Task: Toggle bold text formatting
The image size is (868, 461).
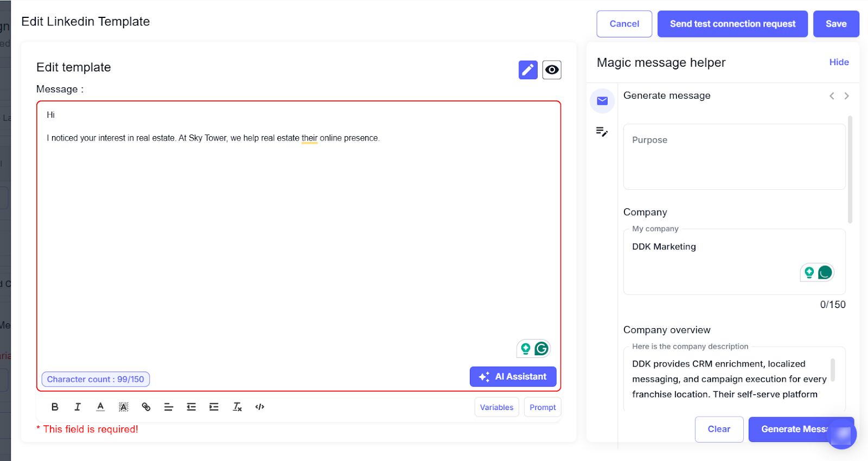Action: pyautogui.click(x=55, y=407)
